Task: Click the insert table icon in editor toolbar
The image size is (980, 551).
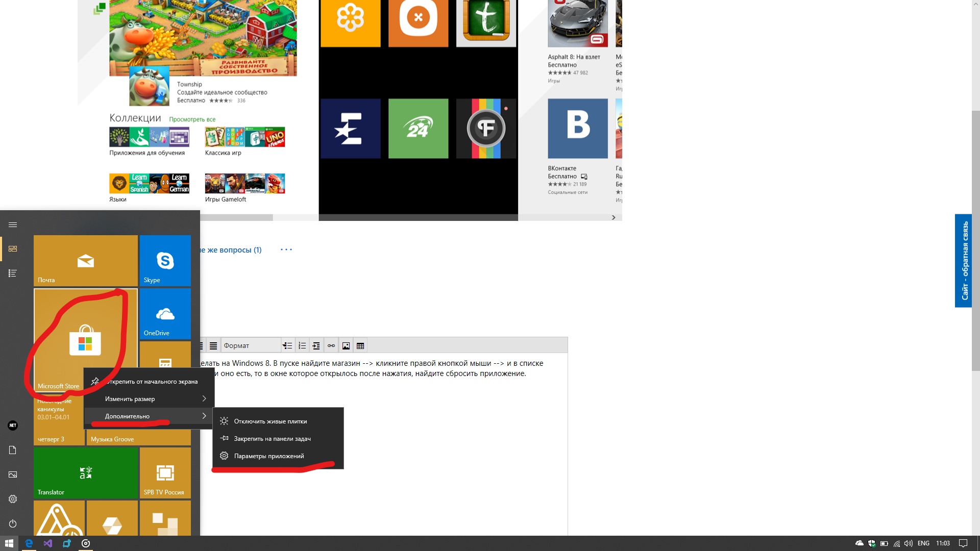Action: coord(360,345)
